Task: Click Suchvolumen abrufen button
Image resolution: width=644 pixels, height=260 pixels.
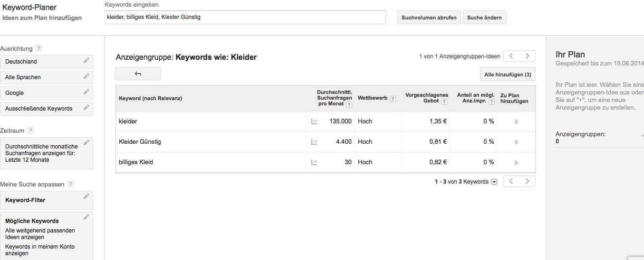Action: [x=429, y=18]
